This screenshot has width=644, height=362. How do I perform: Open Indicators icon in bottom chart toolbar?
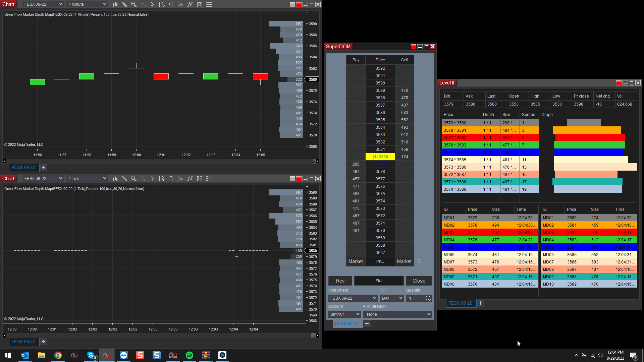click(x=190, y=179)
